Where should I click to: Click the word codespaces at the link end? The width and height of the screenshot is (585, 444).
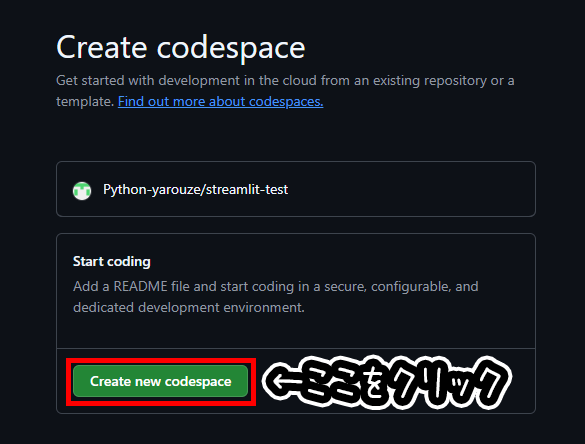tap(286, 101)
